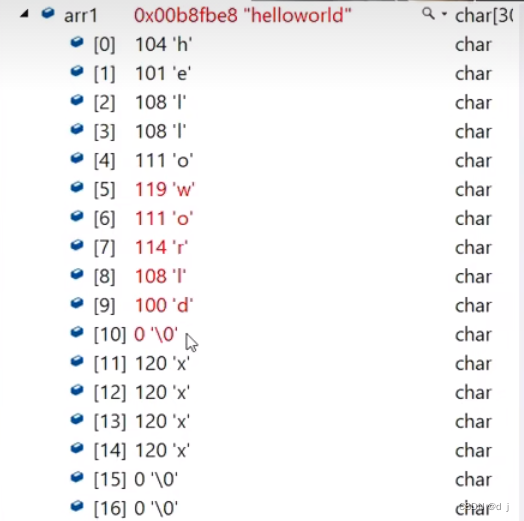Click the index label [5]
524x521 pixels.
pyautogui.click(x=105, y=190)
